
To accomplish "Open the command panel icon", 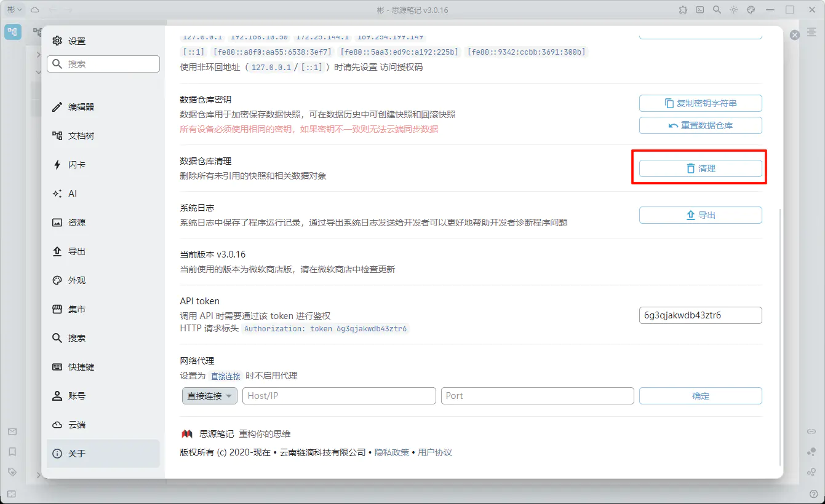I will point(700,10).
